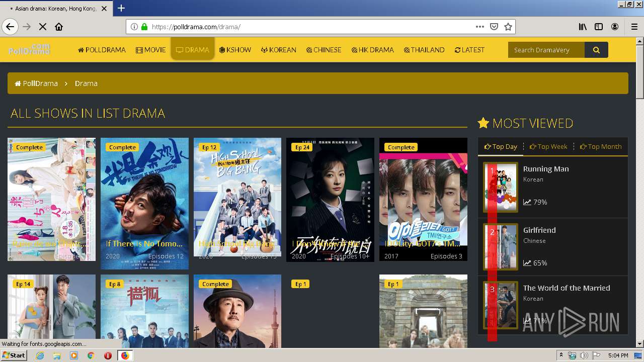644x362 pixels.
Task: Open the KOREAN nav item
Action: pyautogui.click(x=278, y=50)
